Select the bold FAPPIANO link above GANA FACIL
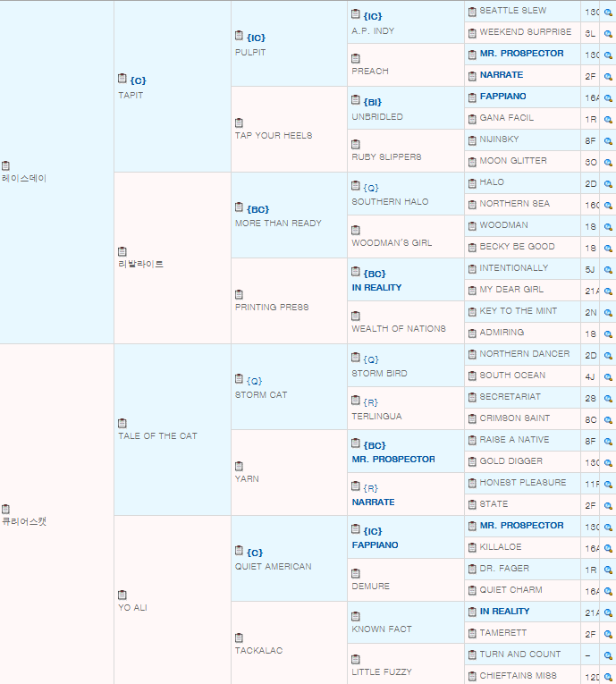 coord(502,97)
